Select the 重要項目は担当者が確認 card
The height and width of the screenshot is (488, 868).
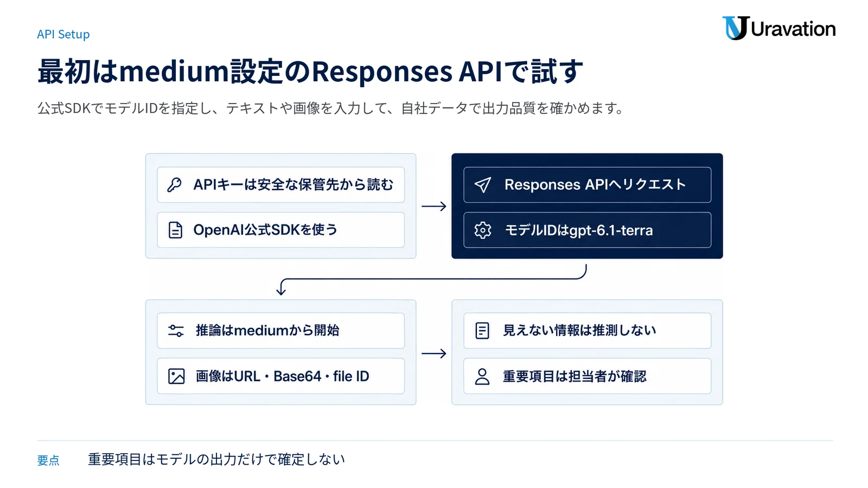pos(588,376)
